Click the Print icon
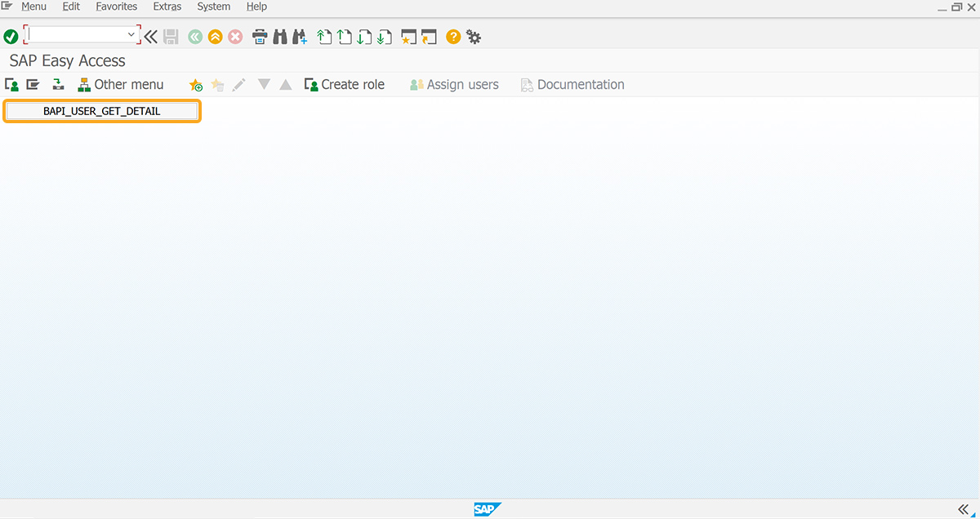This screenshot has height=519, width=980. tap(260, 37)
